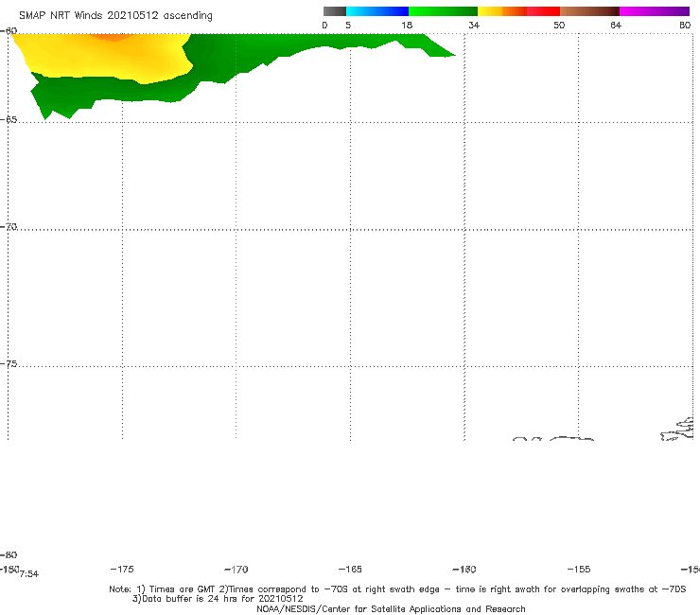The width and height of the screenshot is (700, 615).
Task: Click the green wind swath tip near -160
Action: coord(440,51)
